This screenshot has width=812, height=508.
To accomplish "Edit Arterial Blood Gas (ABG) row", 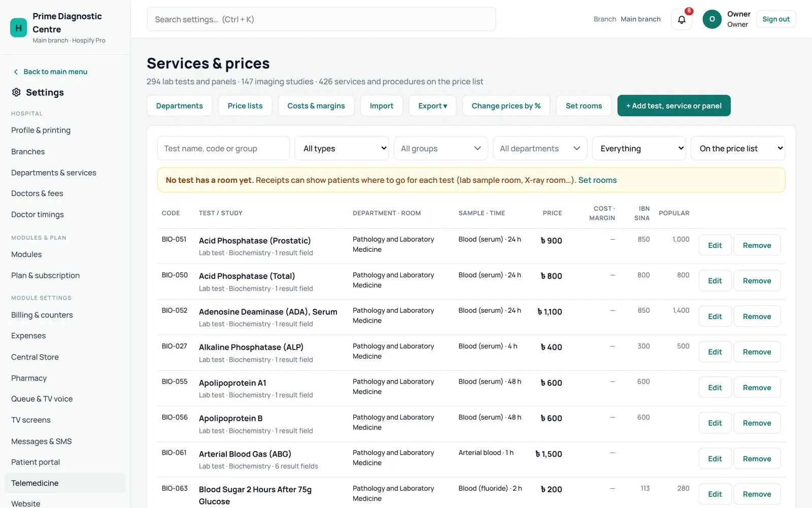I will pos(715,459).
